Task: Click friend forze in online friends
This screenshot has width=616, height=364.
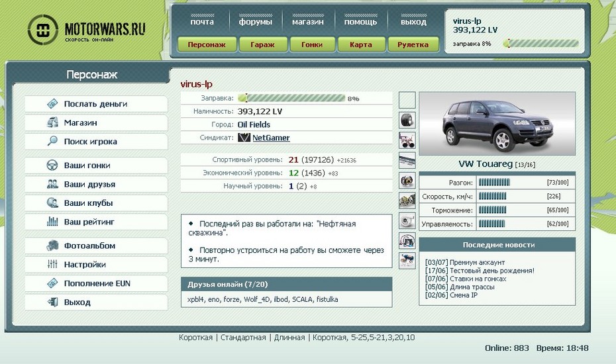Action: pos(231,299)
